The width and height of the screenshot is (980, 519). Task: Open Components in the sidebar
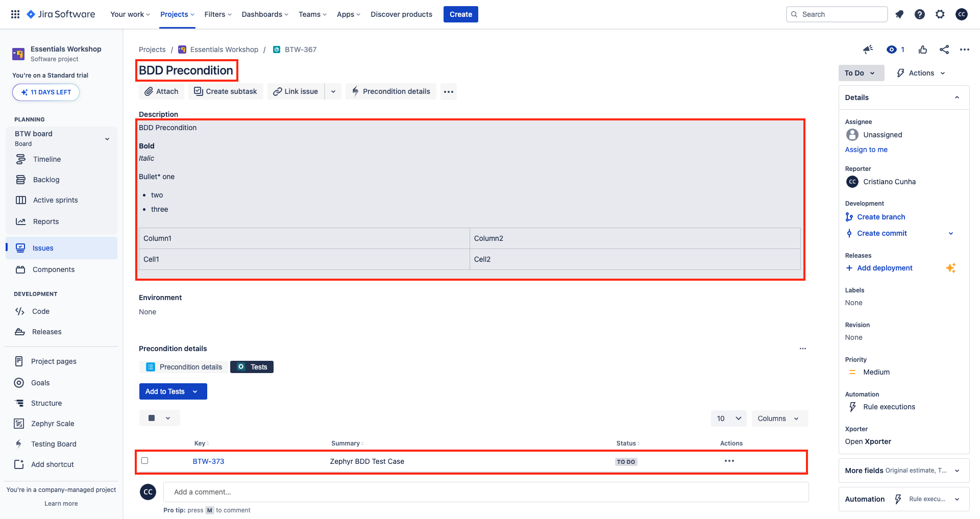coord(54,269)
